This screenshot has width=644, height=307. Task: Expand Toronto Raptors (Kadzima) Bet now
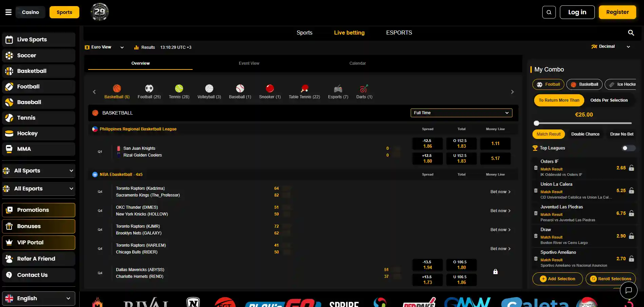click(500, 192)
